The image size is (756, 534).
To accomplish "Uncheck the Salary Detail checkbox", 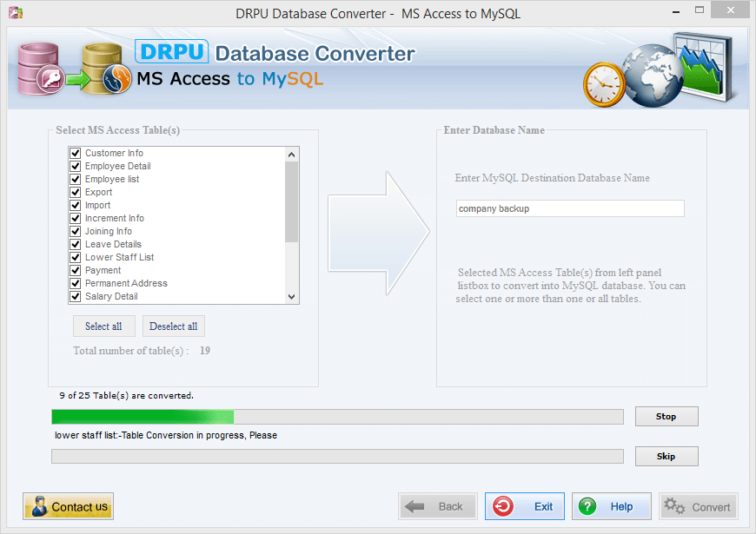I will [x=76, y=296].
